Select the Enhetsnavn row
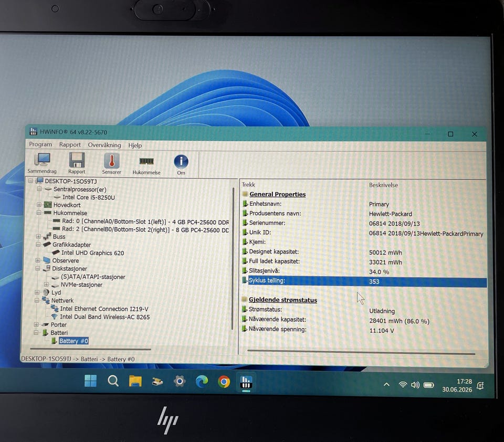 (363, 204)
